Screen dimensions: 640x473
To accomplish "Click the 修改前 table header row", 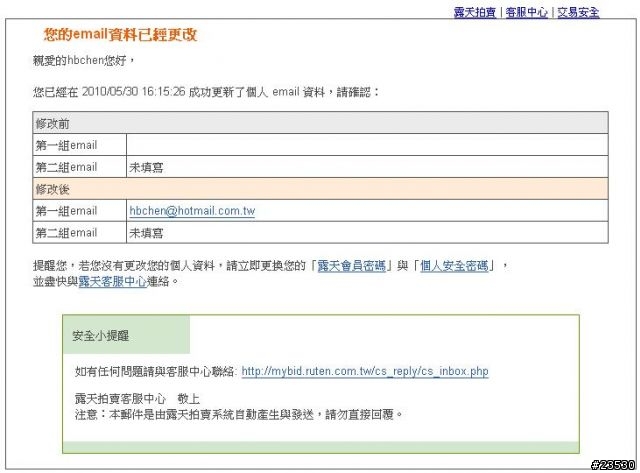I will point(320,123).
